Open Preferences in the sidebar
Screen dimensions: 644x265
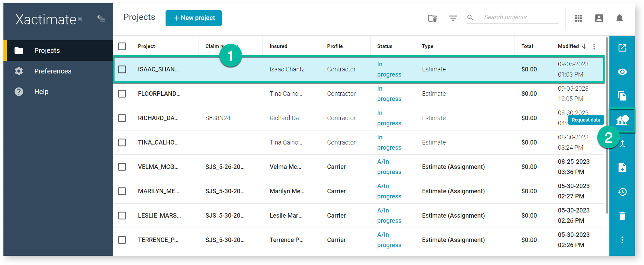pos(53,71)
